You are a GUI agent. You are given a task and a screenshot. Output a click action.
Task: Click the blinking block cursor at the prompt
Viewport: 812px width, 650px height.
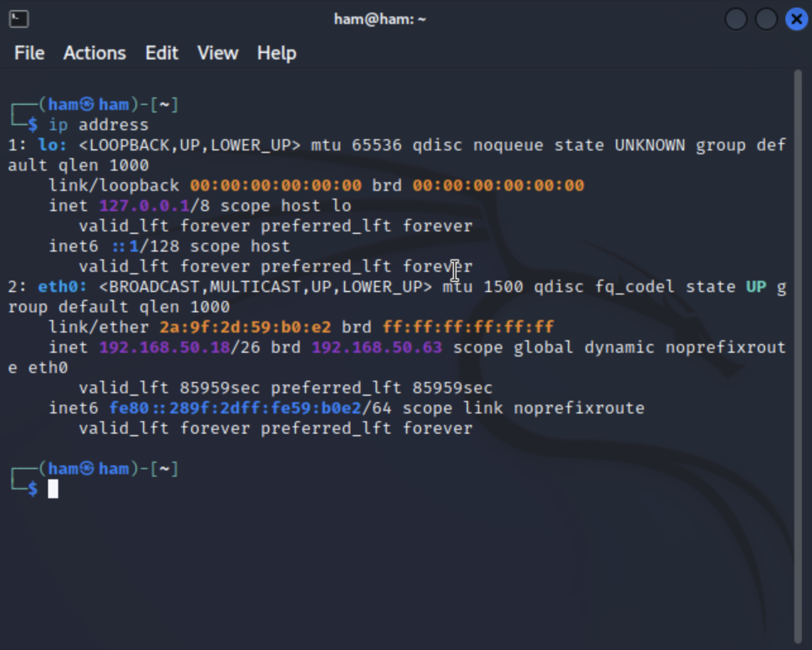tap(52, 488)
